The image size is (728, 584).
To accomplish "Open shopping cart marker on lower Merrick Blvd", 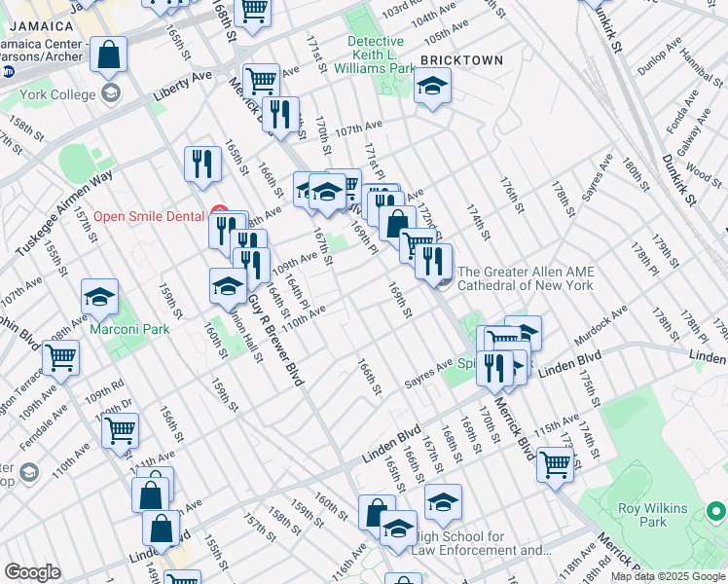I will click(555, 464).
